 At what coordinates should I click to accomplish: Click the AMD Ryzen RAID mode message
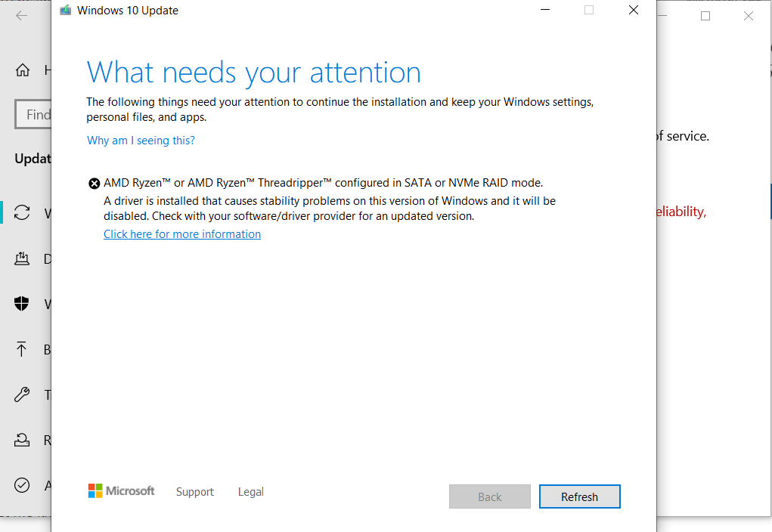[323, 183]
